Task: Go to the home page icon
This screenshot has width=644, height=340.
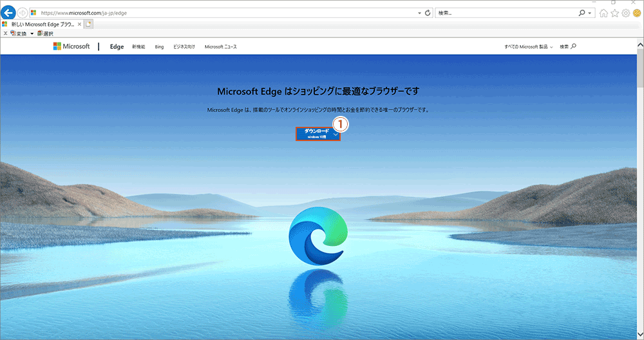Action: (x=603, y=13)
